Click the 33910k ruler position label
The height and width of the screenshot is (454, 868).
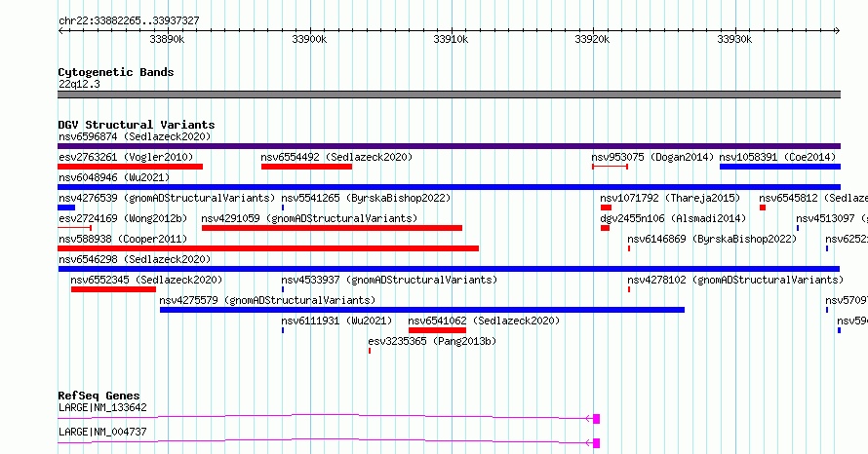point(451,39)
